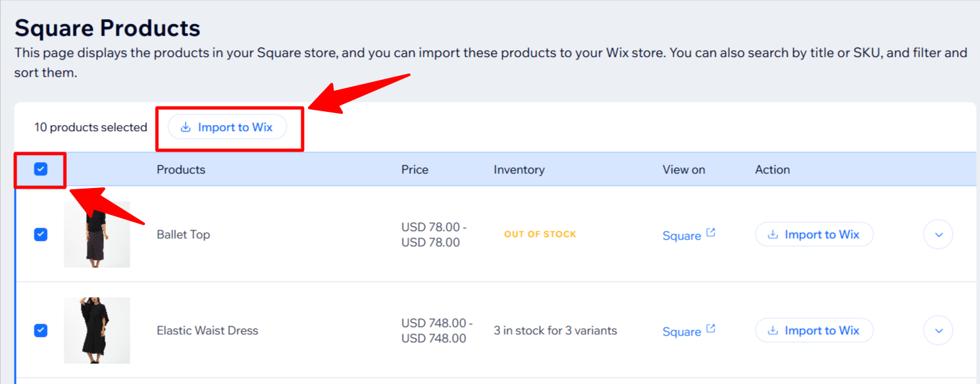Click the Ballet Top product thumbnail
Screen dimensions: 980x384
pos(97,234)
